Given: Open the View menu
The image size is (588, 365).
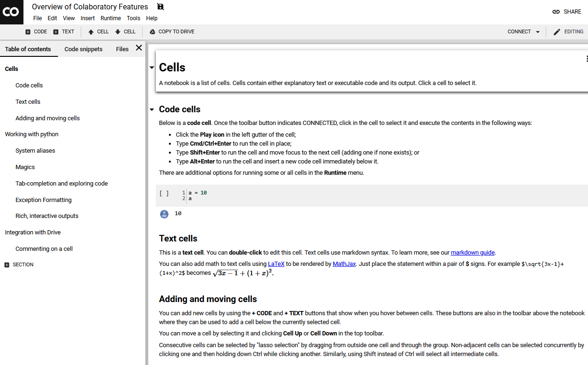Looking at the screenshot, I should (x=69, y=18).
